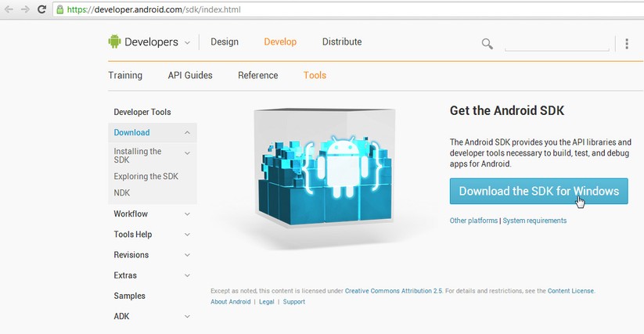Select Exploring the SDK in sidebar
The height and width of the screenshot is (334, 644).
[x=146, y=177]
